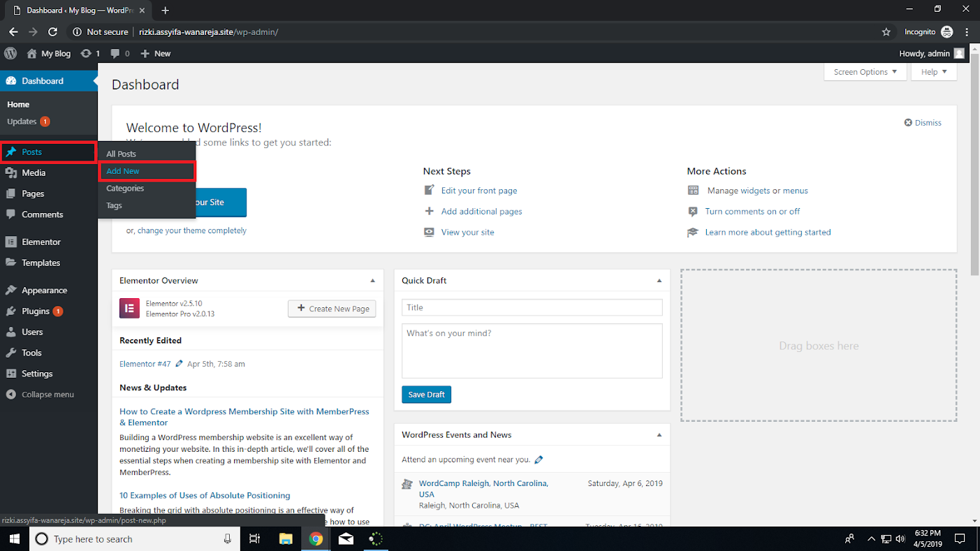Open File Explorer from the taskbar
The width and height of the screenshot is (980, 551).
(x=285, y=538)
